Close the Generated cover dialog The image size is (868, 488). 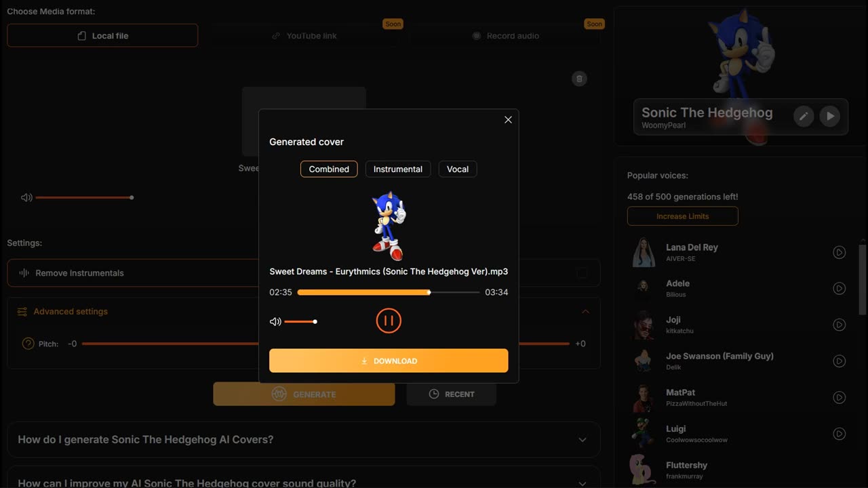coord(508,120)
